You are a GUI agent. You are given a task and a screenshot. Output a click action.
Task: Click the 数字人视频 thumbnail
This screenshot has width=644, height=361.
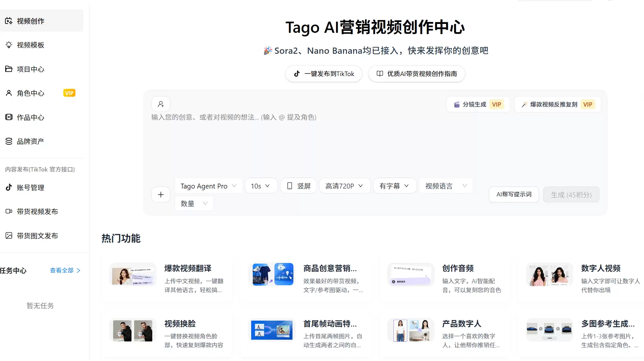(550, 274)
